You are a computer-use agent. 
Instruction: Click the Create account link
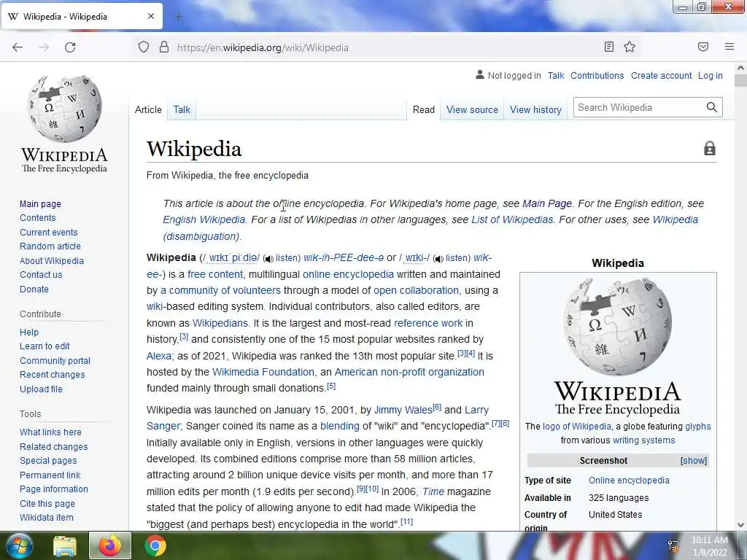(661, 75)
